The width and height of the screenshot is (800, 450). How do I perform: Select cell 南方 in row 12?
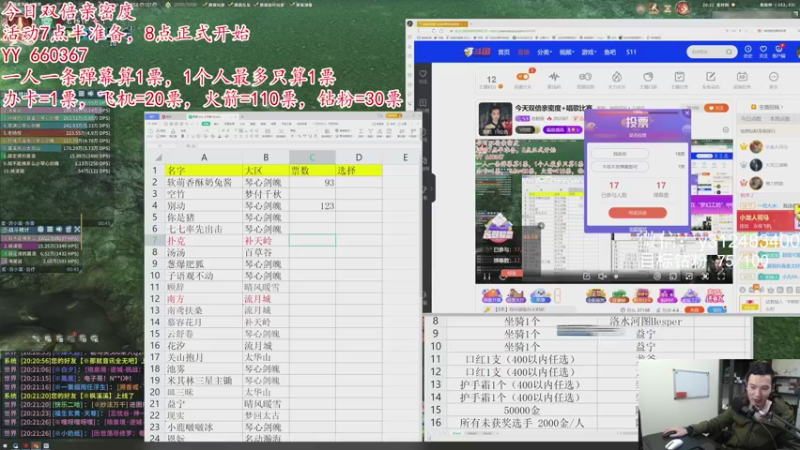[204, 299]
